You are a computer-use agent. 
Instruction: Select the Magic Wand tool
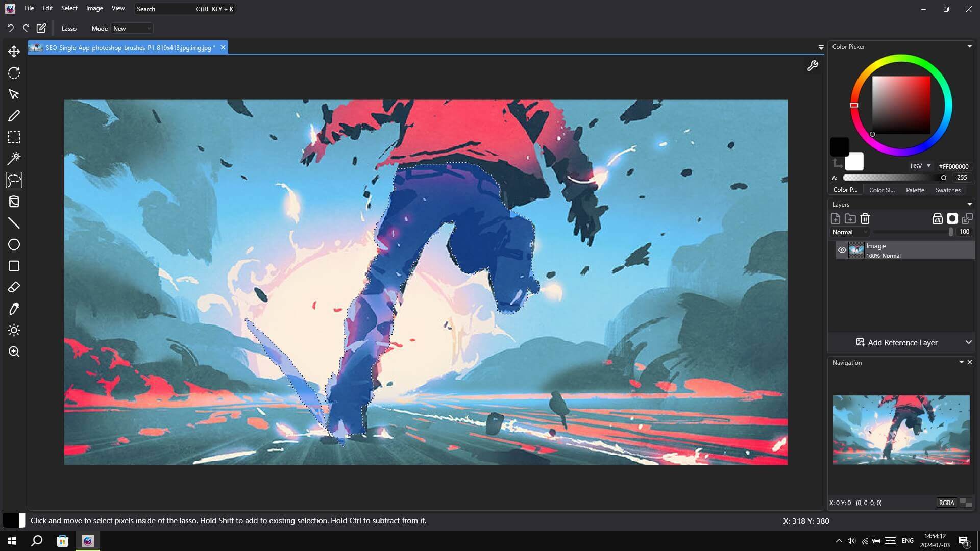pyautogui.click(x=14, y=159)
